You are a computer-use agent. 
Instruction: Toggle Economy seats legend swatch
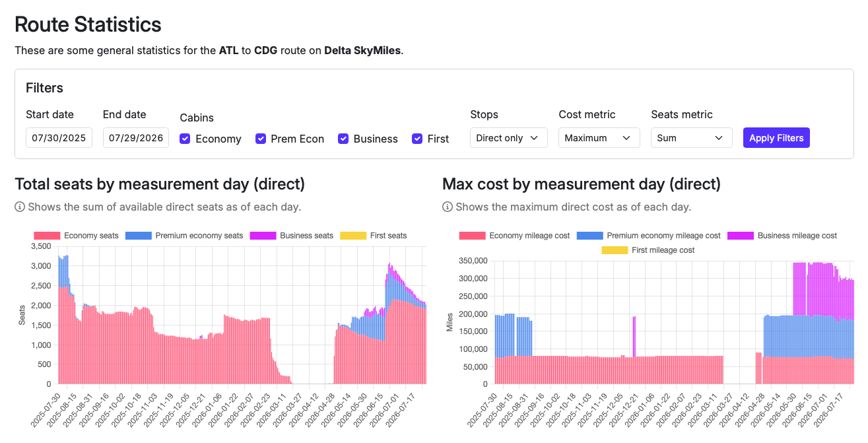tap(47, 236)
